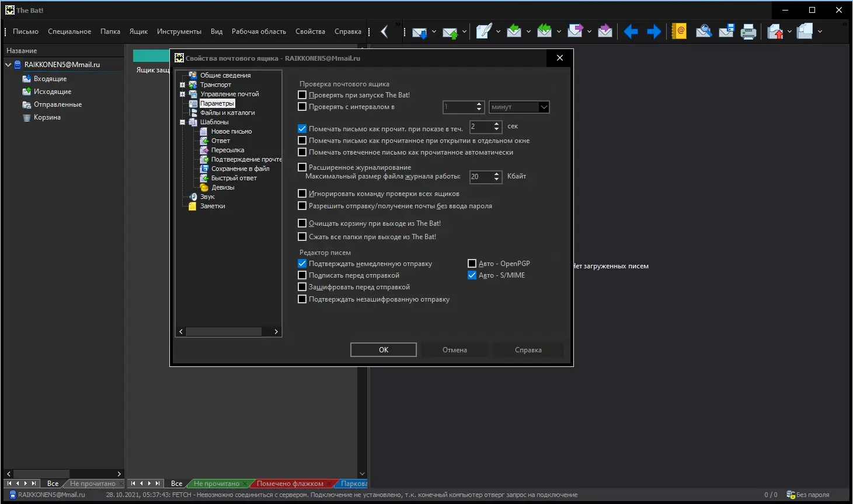Viewport: 853px width, 504px height.
Task: Expand the 'Транспорт' tree branch
Action: click(183, 84)
